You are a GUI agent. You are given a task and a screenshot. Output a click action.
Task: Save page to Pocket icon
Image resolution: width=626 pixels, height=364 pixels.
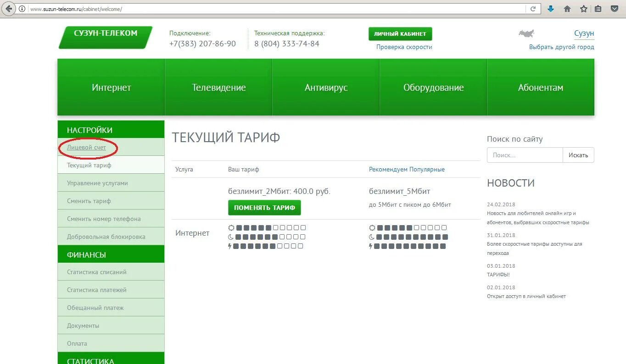(614, 8)
